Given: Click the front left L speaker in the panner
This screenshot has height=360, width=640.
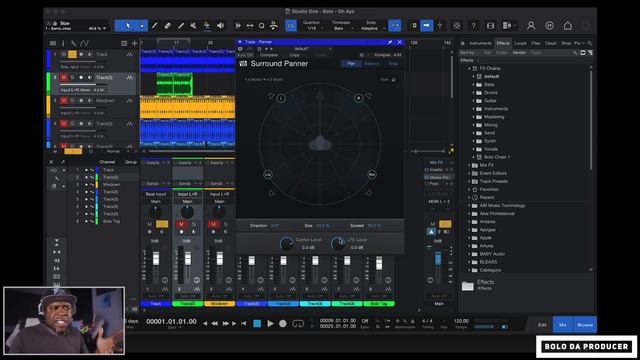Looking at the screenshot, I should [281, 98].
